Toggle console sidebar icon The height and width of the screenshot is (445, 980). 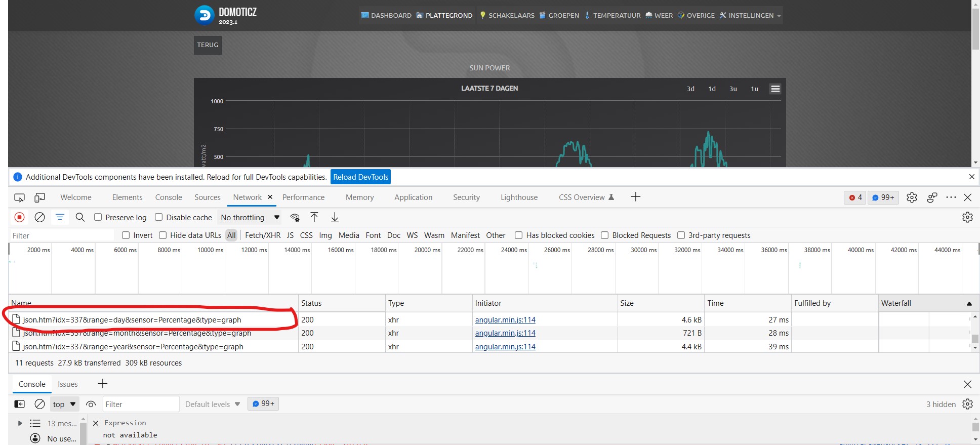(19, 404)
